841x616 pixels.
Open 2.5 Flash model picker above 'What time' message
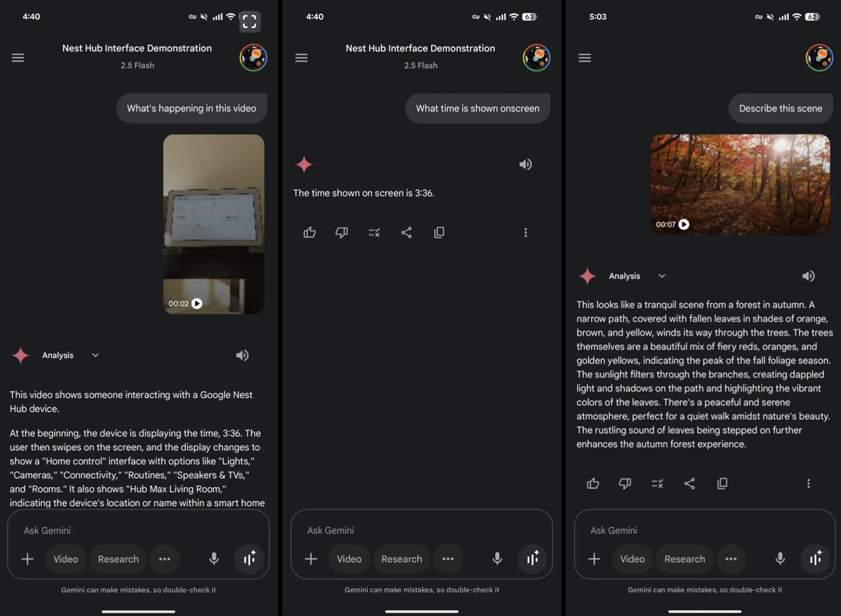(x=420, y=65)
